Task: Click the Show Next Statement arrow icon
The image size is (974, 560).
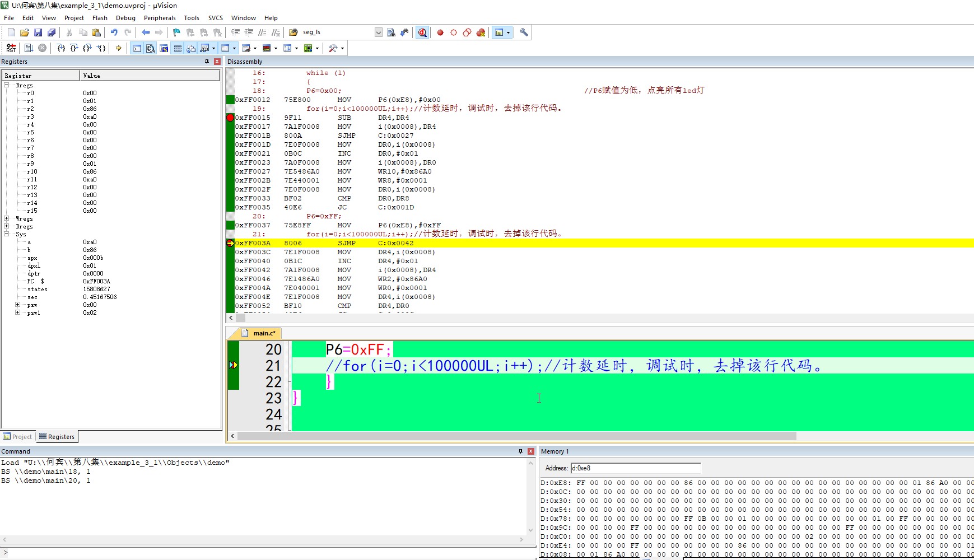Action: pyautogui.click(x=119, y=48)
